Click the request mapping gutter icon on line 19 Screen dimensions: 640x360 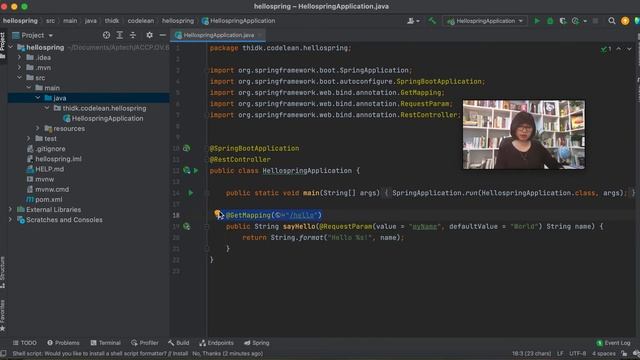click(187, 226)
